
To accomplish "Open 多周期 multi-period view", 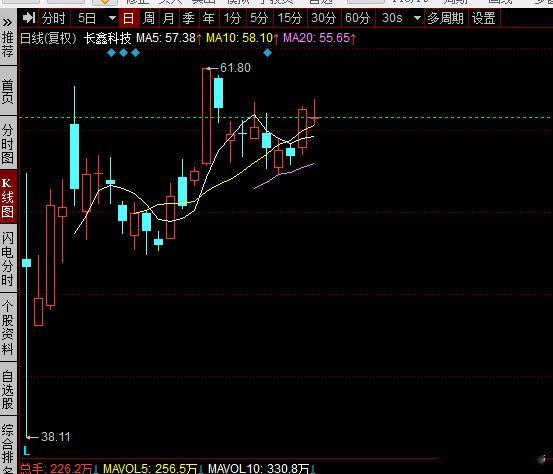I will coord(446,18).
